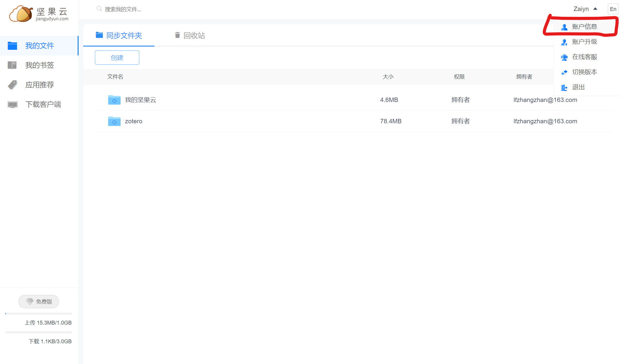Screen dimensions: 620x364
Task: Open 下载客户端 in the sidebar
Action: 39,104
